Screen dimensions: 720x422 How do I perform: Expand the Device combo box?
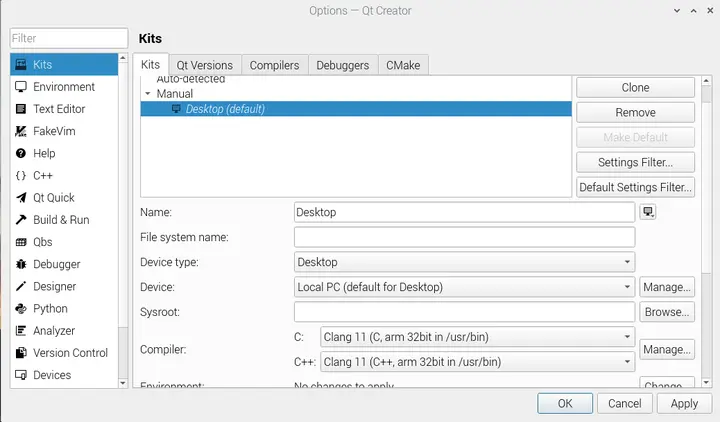465,287
